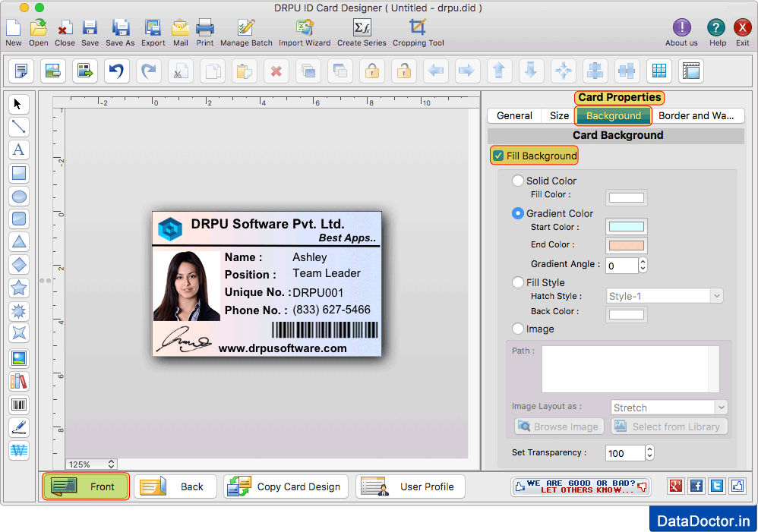Image resolution: width=758 pixels, height=532 pixels.
Task: Click the image Path text box
Action: 630,369
